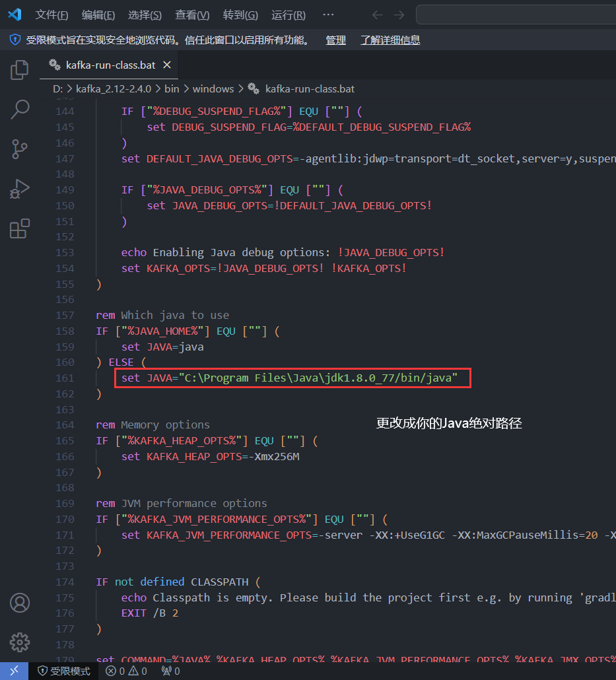Select the kafka-run-class.bat editor tab
The height and width of the screenshot is (680, 616).
point(109,65)
